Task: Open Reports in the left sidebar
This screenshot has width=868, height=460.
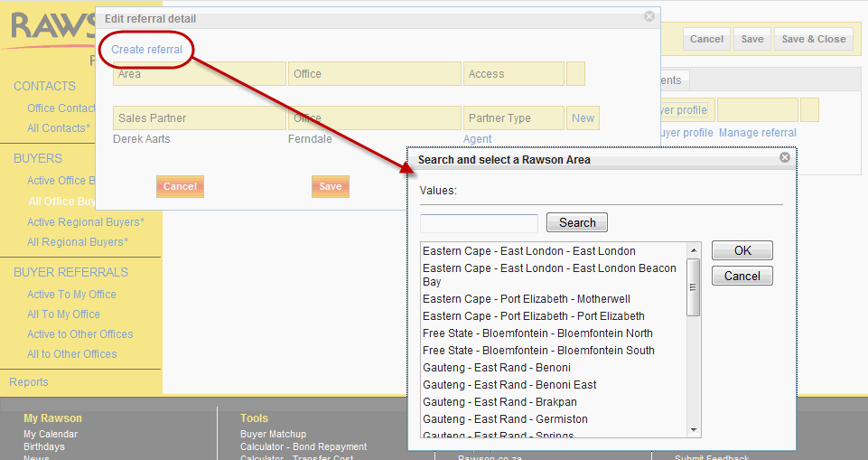Action: (x=29, y=382)
